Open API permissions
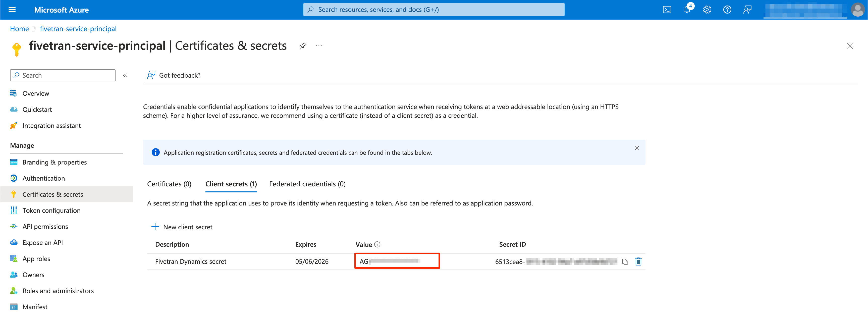868x317 pixels. [45, 226]
